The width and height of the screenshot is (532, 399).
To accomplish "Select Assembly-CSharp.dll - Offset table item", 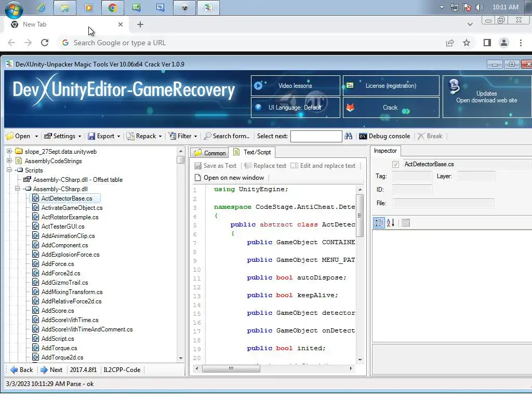I will (x=78, y=179).
